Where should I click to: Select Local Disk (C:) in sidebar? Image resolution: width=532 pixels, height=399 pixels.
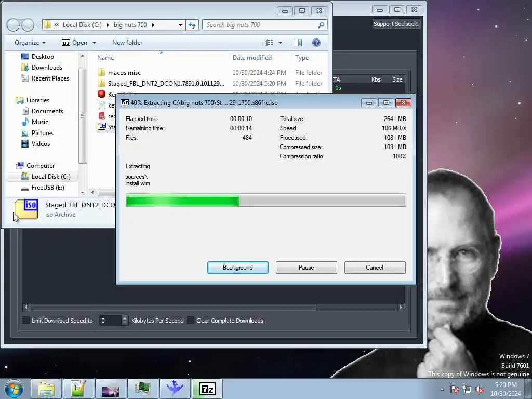[46, 177]
